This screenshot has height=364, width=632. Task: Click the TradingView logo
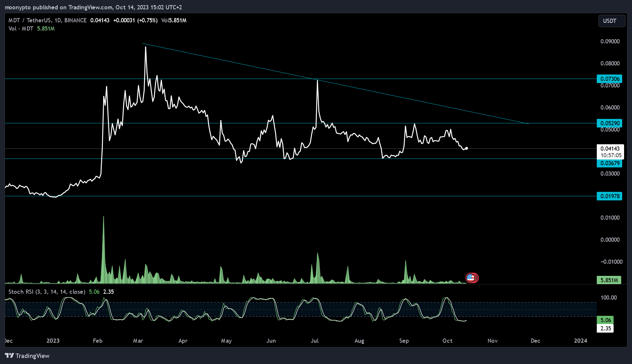(27, 356)
